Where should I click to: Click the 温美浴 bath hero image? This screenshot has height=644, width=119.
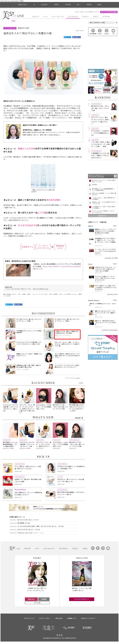(x=43, y=76)
